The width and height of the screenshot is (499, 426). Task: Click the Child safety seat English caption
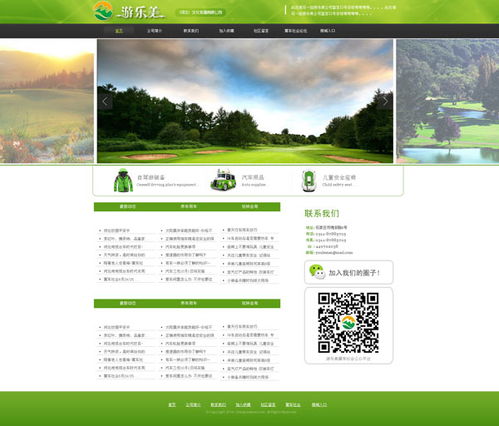coord(337,184)
